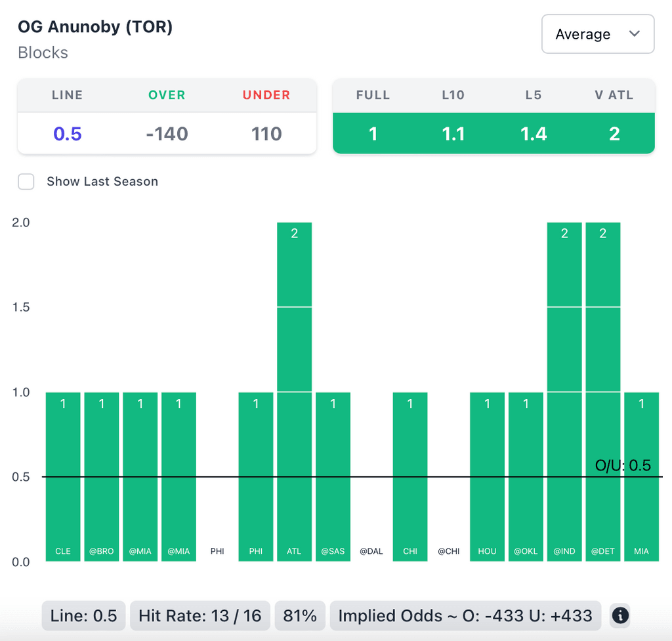Select the L5 stat column header

[x=534, y=94]
